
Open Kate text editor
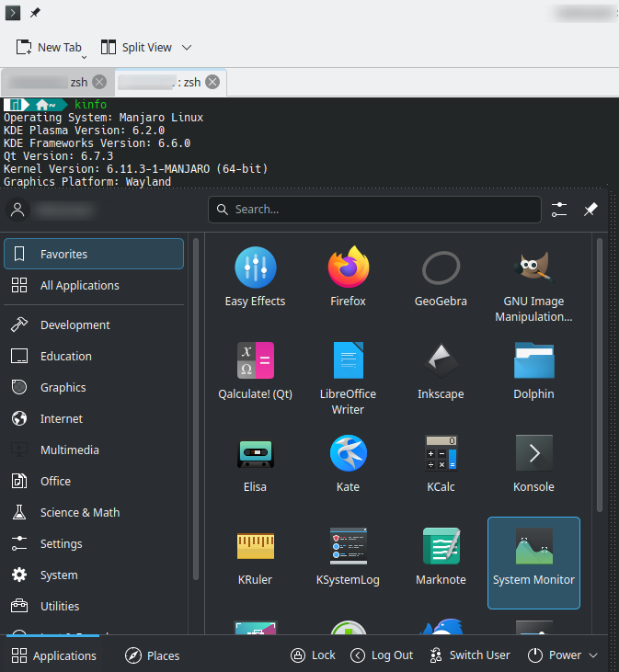click(x=348, y=462)
